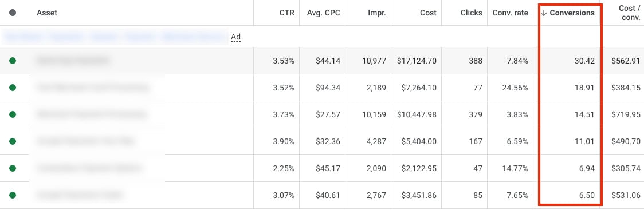Click the green status dot for the $2,122.95 cost row
Image resolution: width=644 pixels, height=210 pixels.
coord(13,168)
